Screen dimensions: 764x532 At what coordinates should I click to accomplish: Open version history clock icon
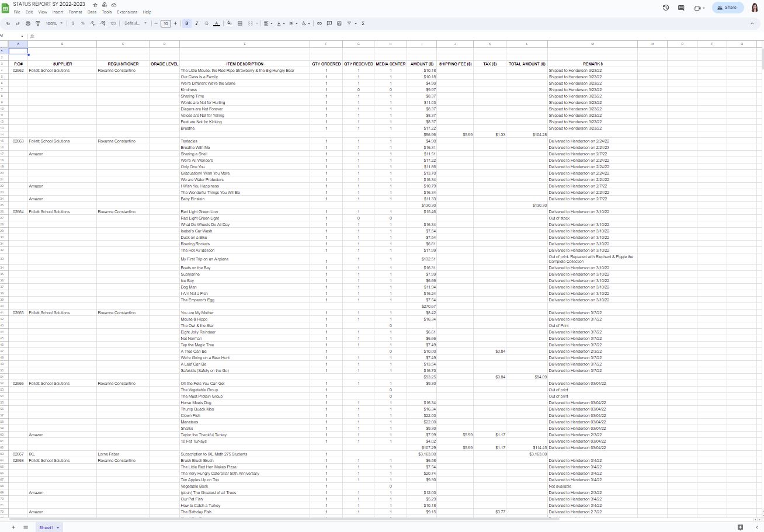point(666,8)
